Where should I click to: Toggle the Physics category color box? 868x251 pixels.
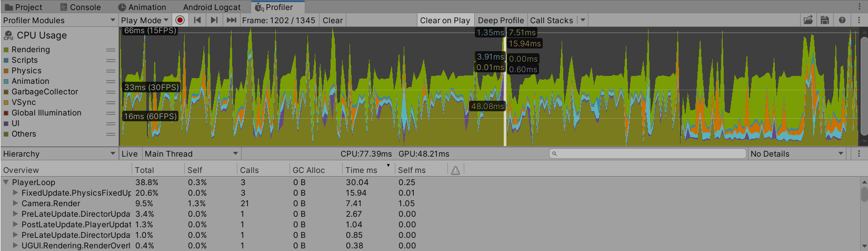click(6, 71)
